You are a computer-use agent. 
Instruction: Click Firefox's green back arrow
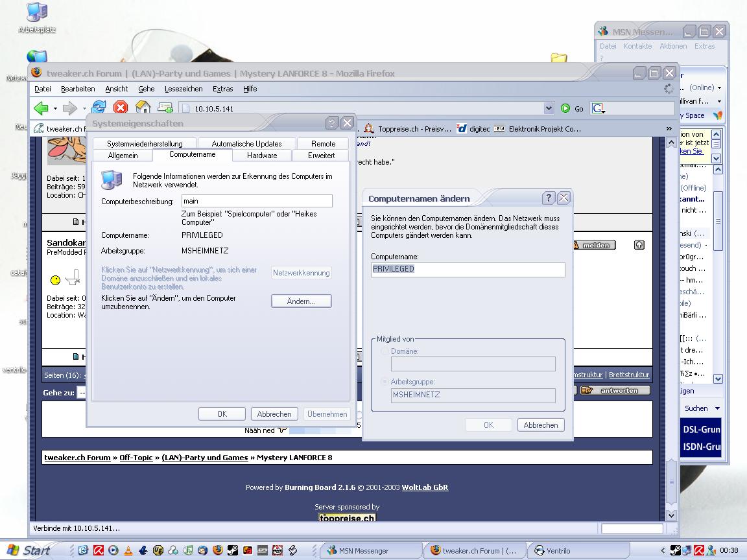pyautogui.click(x=41, y=108)
